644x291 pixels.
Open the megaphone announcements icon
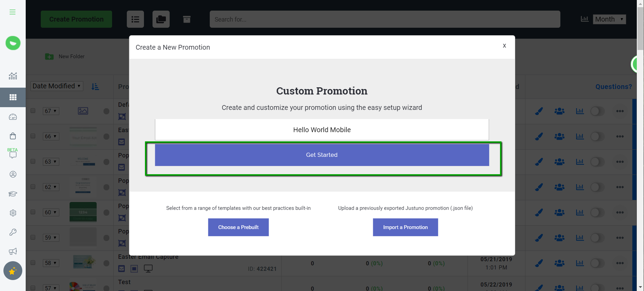[13, 252]
